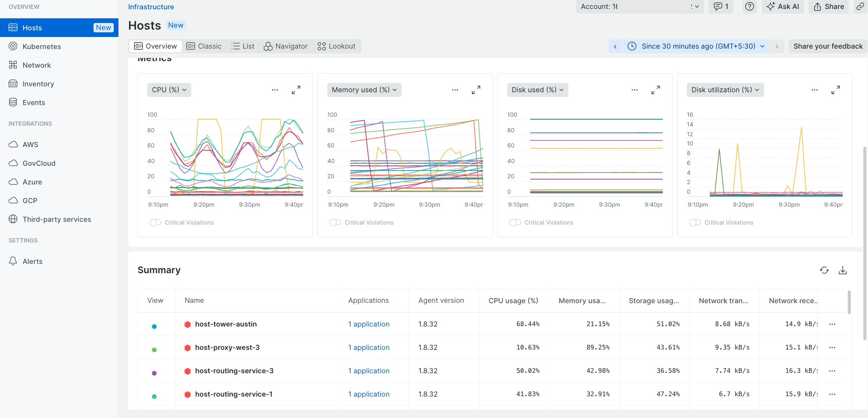Open the help question mark icon
Screen dimensions: 868x418
(x=750, y=7)
